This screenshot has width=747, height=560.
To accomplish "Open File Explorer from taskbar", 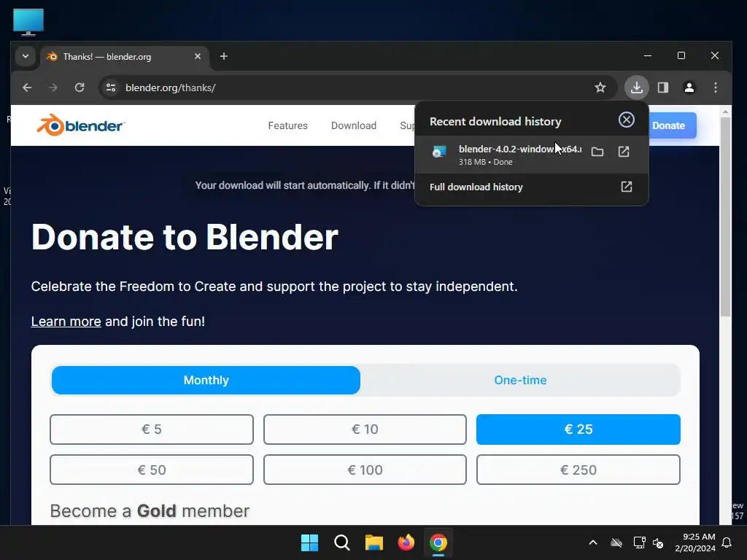I will [374, 542].
